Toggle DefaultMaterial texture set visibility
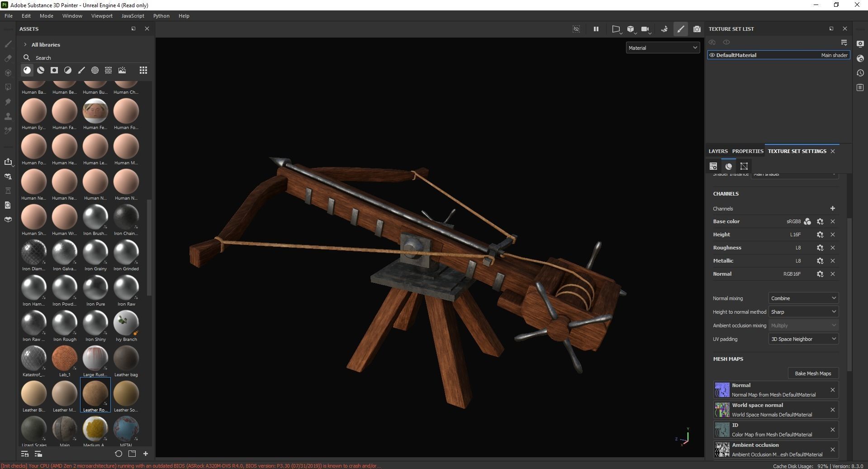 coord(712,55)
